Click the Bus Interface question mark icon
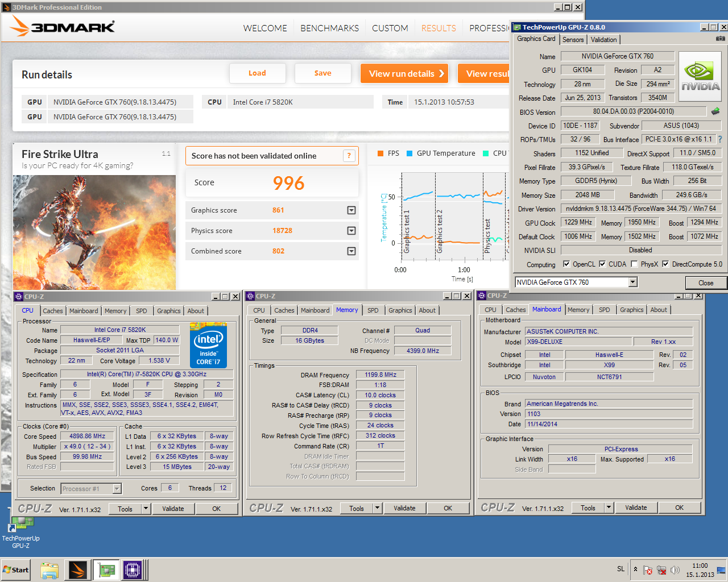 720,139
